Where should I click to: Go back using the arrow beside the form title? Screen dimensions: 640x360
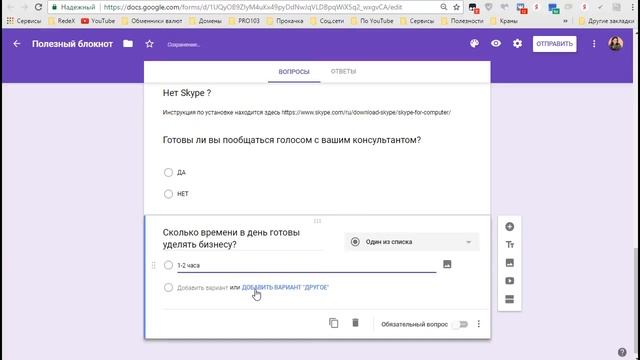17,44
